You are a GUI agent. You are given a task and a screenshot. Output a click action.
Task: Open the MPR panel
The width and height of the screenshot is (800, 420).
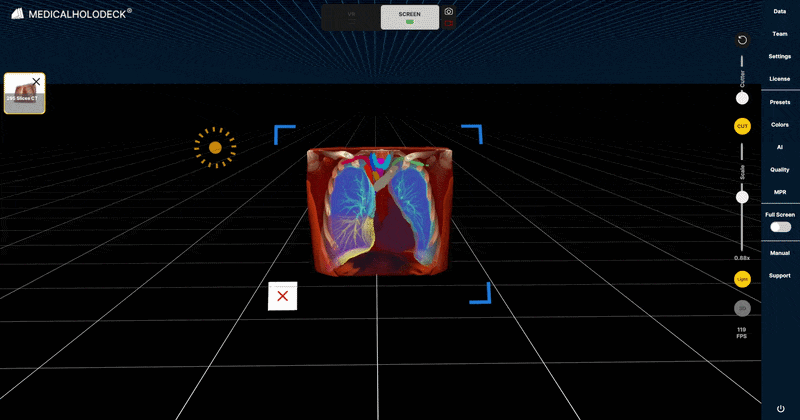tap(779, 192)
